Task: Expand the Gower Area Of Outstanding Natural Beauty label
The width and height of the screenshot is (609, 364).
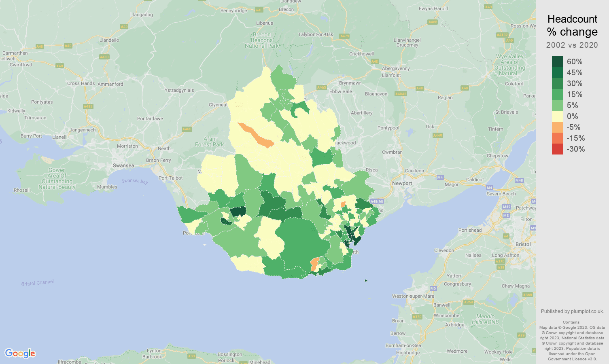Action: (x=57, y=177)
